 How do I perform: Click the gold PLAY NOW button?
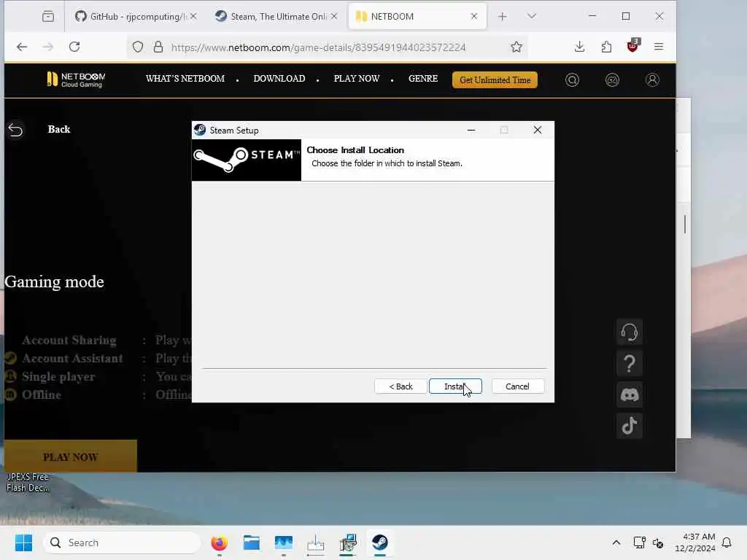tap(71, 456)
